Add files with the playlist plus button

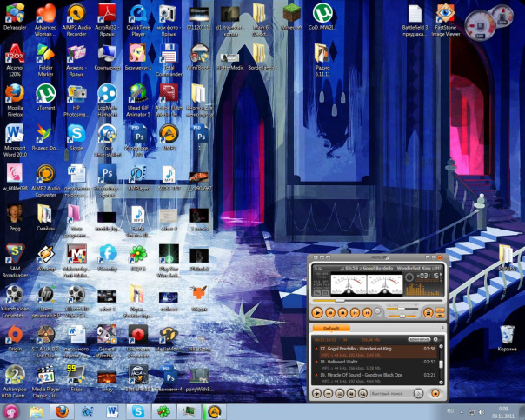317,394
